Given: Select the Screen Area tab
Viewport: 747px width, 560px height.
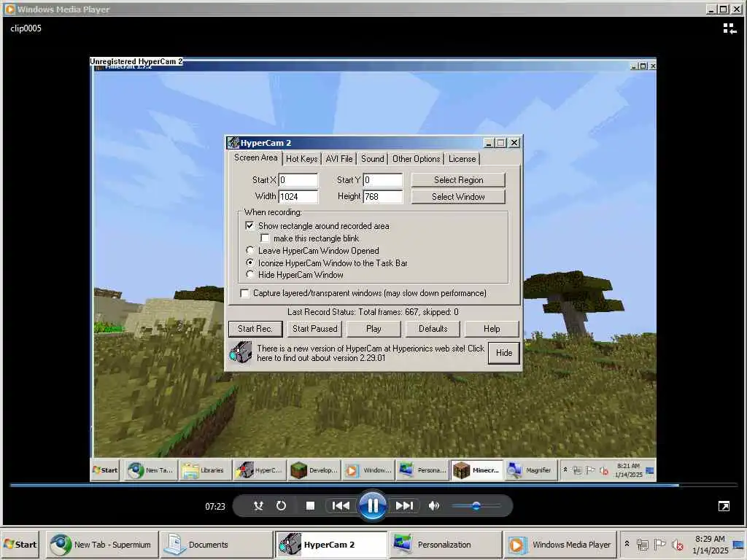Looking at the screenshot, I should pos(255,157).
